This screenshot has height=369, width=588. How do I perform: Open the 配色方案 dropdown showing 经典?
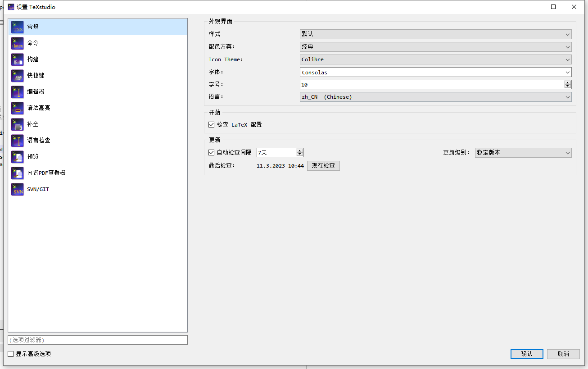(x=435, y=47)
